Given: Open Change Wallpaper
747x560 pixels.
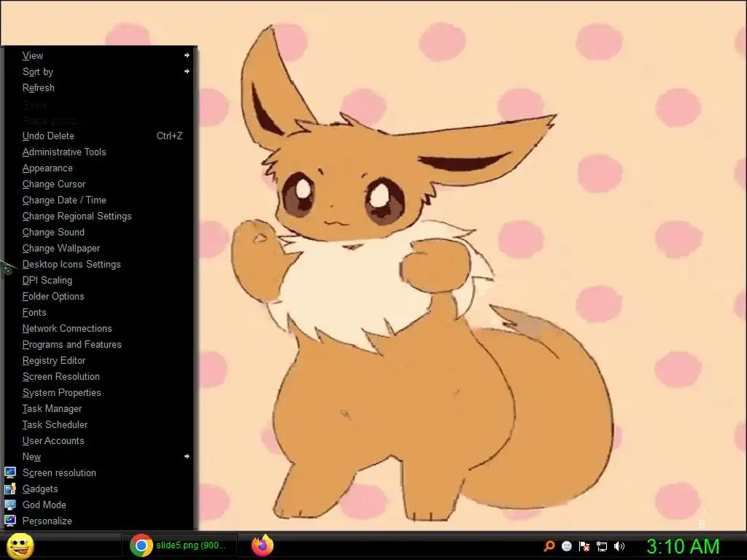Looking at the screenshot, I should click(x=99, y=248).
